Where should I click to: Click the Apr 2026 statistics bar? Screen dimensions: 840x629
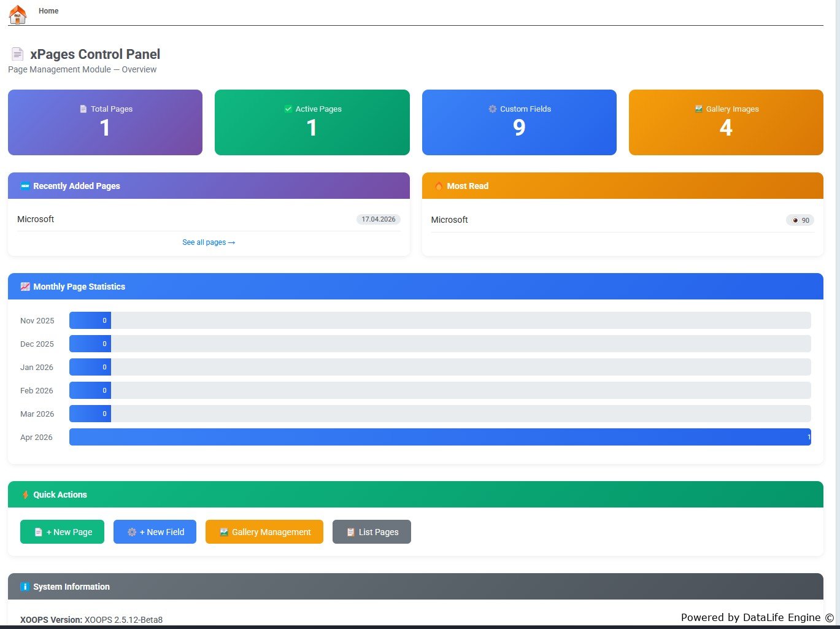pos(439,437)
